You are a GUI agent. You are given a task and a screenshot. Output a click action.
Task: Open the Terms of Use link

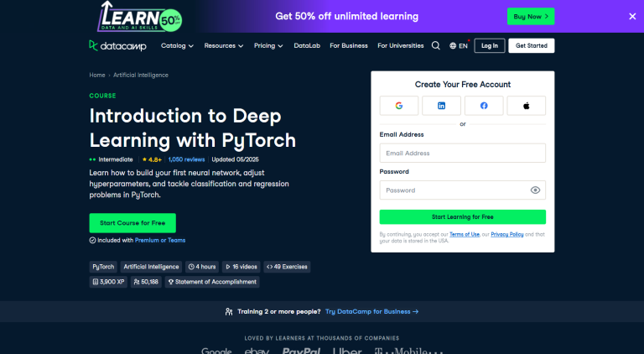pyautogui.click(x=464, y=235)
